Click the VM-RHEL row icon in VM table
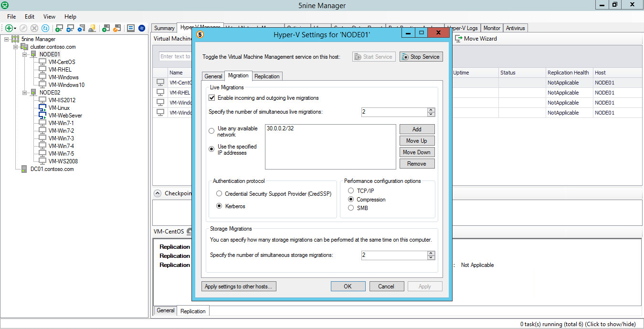This screenshot has width=644, height=329. click(160, 93)
